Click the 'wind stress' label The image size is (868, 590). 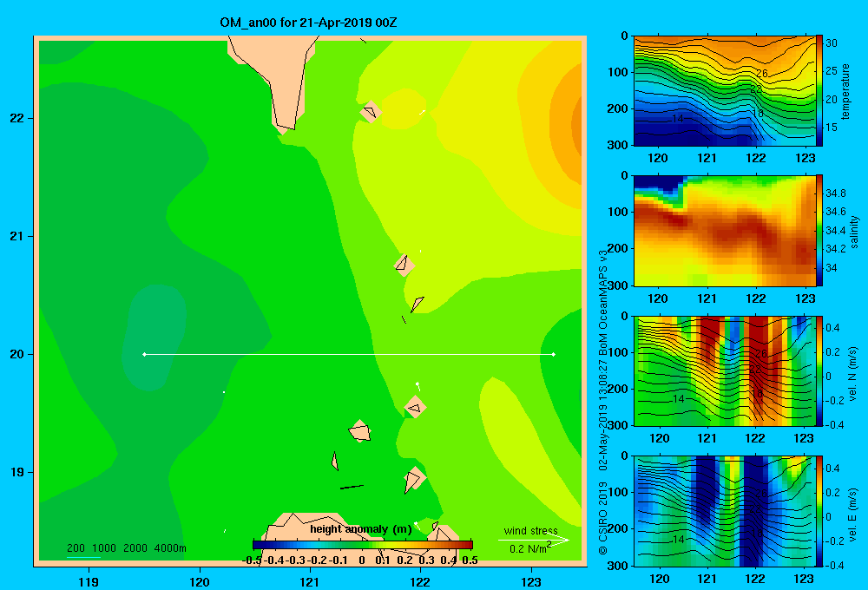click(x=531, y=530)
